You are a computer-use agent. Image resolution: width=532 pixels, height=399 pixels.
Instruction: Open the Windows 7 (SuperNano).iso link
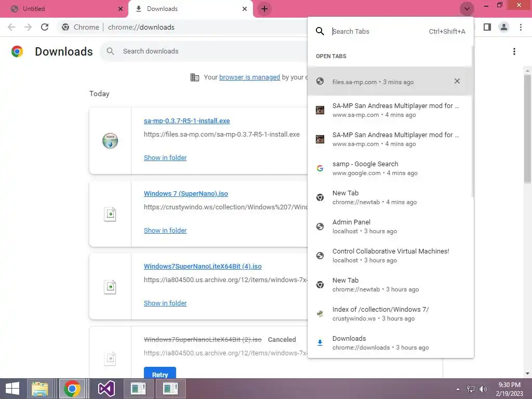point(186,193)
